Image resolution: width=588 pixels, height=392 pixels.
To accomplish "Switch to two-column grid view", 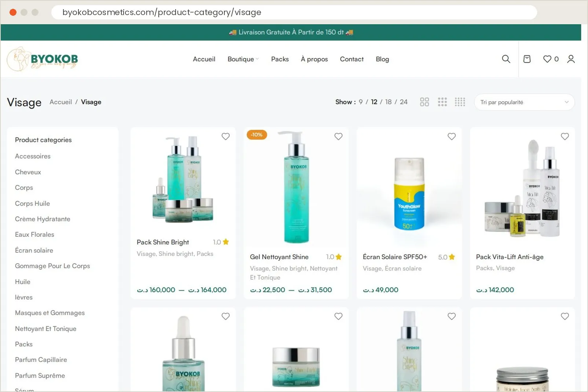I will [425, 102].
